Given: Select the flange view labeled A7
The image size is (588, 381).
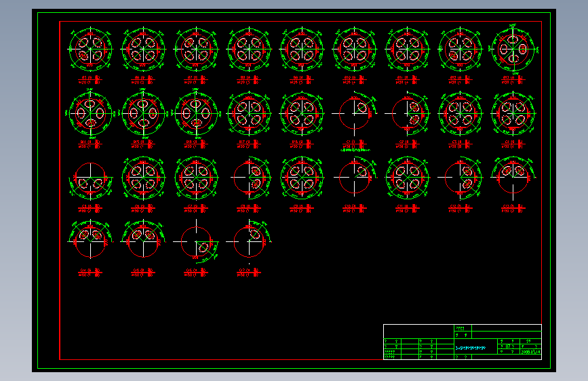Looking at the screenshot, I should pyautogui.click(x=196, y=49).
